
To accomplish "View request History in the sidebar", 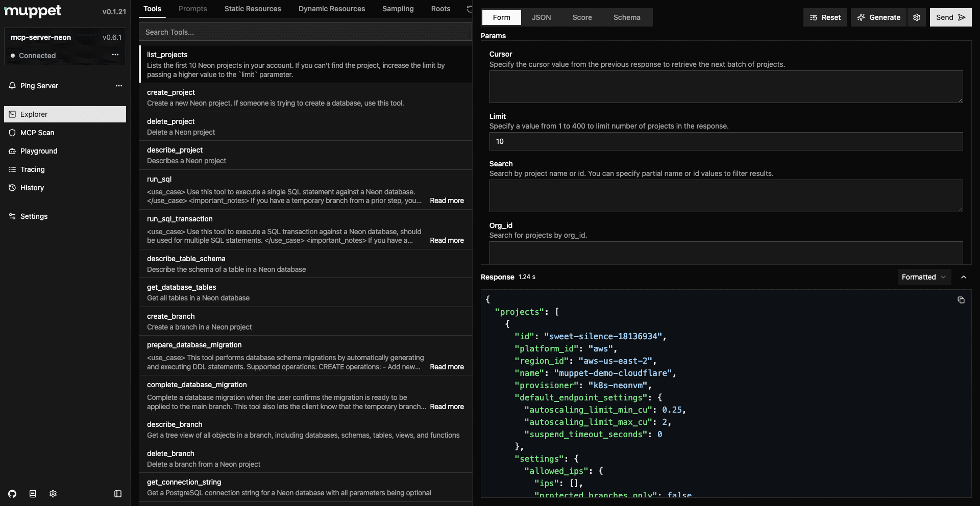I will point(32,188).
